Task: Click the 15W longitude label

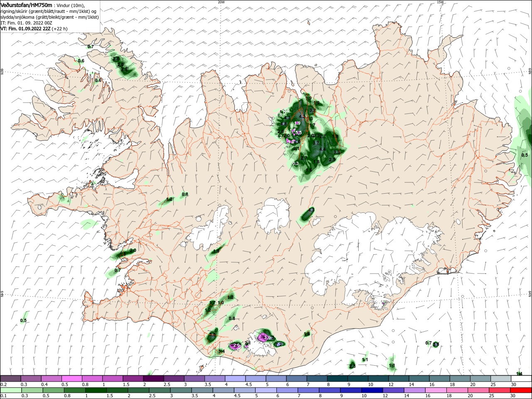Action: coord(440,2)
